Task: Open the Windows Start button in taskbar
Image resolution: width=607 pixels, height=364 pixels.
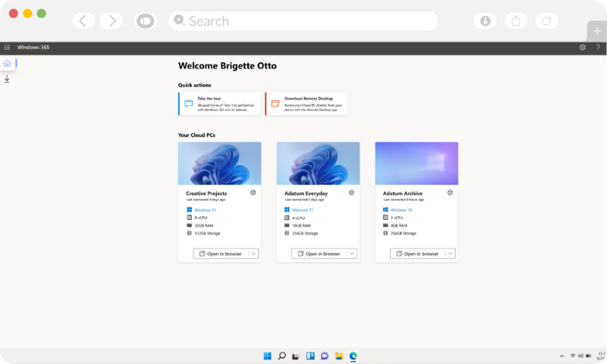Action: pyautogui.click(x=268, y=356)
